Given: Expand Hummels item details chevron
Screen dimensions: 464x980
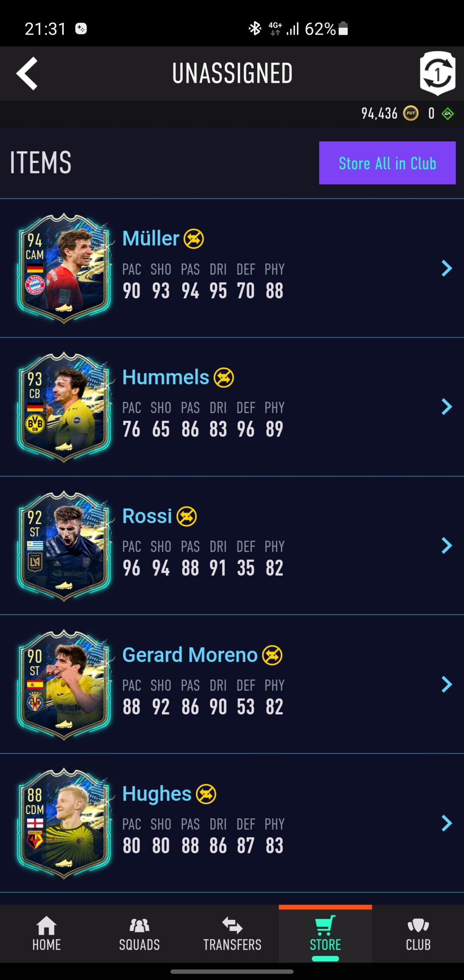Looking at the screenshot, I should [447, 407].
